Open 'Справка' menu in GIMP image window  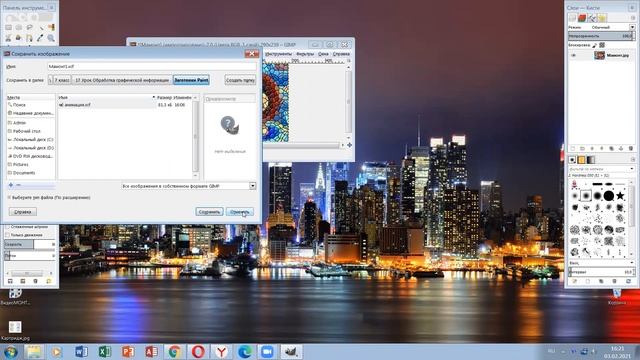point(341,54)
